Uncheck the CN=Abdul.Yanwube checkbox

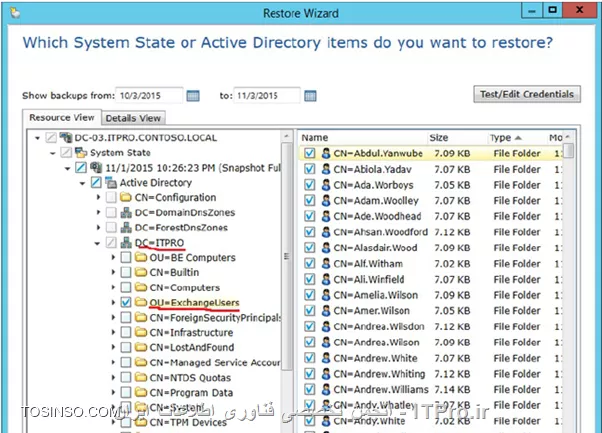309,153
